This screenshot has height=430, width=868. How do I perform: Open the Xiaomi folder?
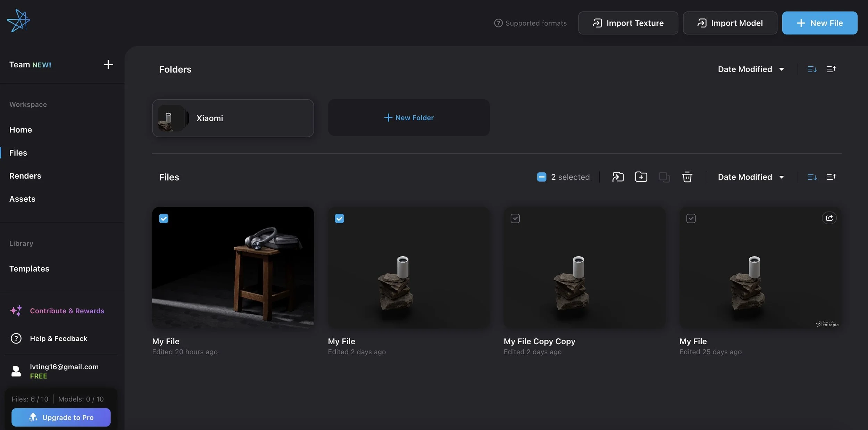point(233,118)
